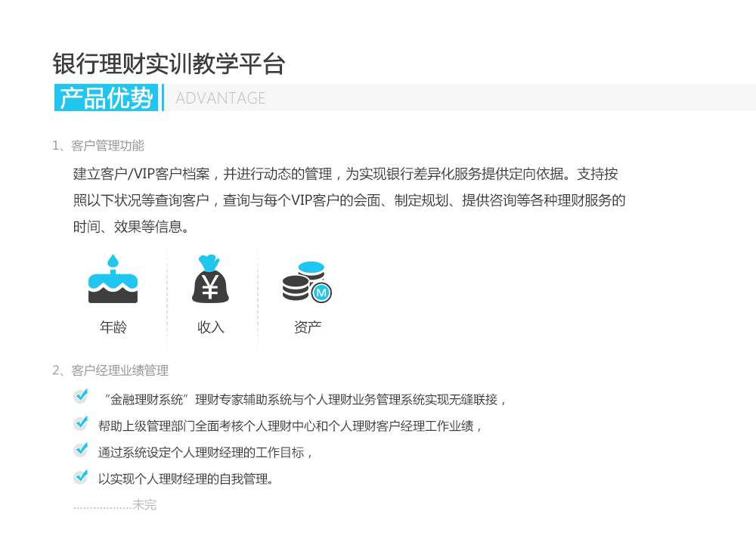Click the paragraph starting with 建立客户/VIP客户档案
This screenshot has width=756, height=551.
point(345,175)
